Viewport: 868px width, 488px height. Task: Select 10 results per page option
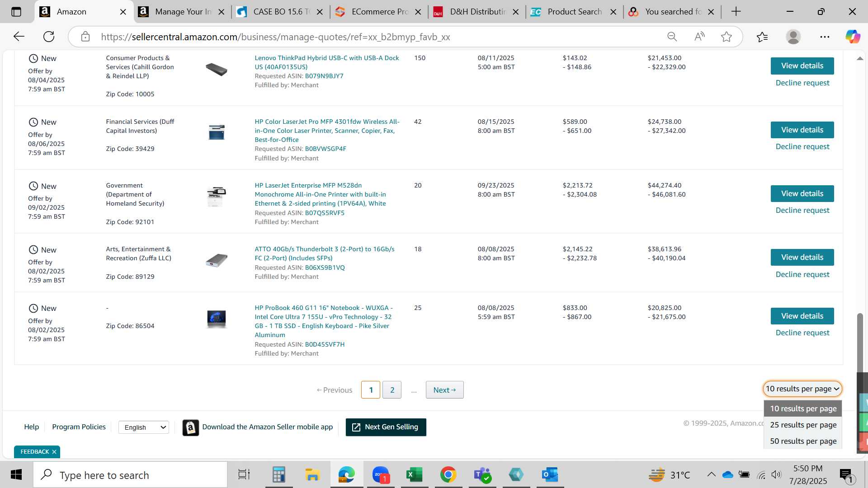pos(803,408)
